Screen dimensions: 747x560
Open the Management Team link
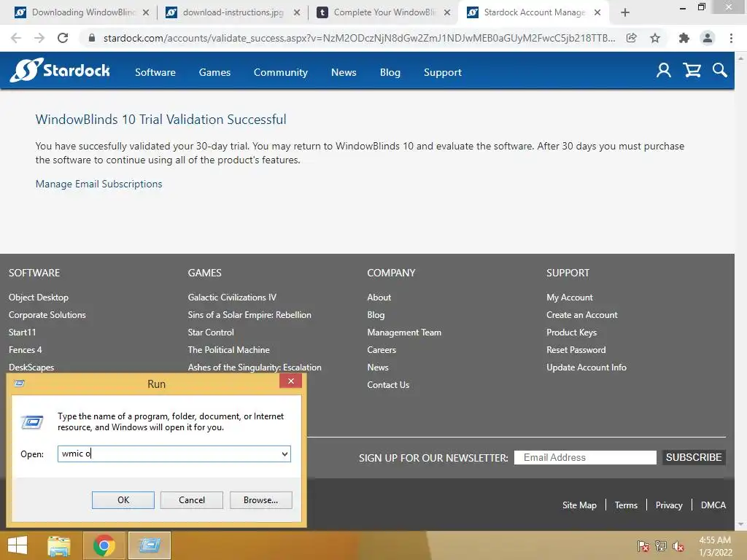[404, 332]
